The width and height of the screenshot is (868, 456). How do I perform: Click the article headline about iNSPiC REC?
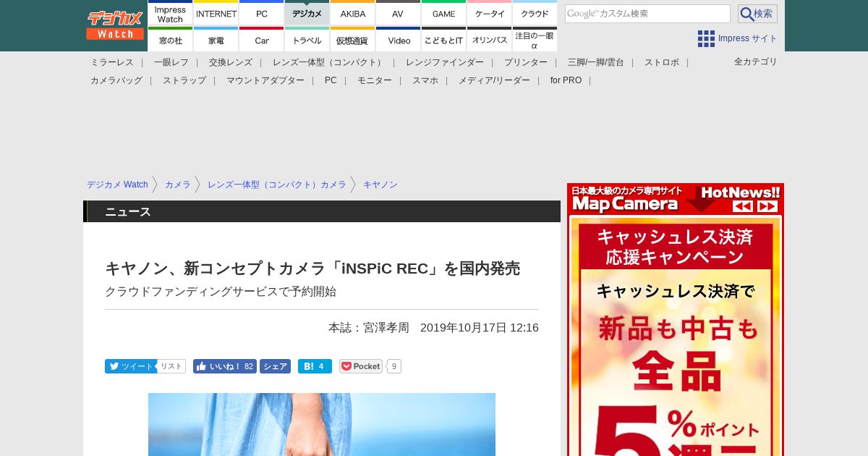pos(312,269)
